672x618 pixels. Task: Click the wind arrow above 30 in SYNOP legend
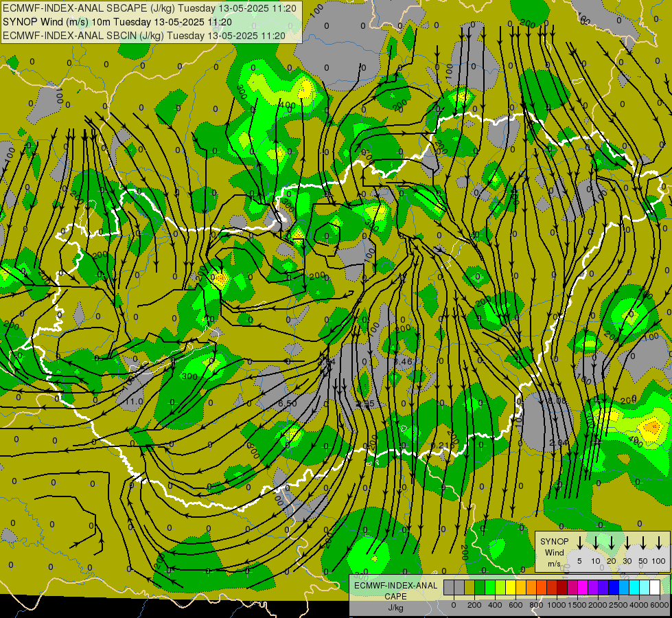point(627,542)
